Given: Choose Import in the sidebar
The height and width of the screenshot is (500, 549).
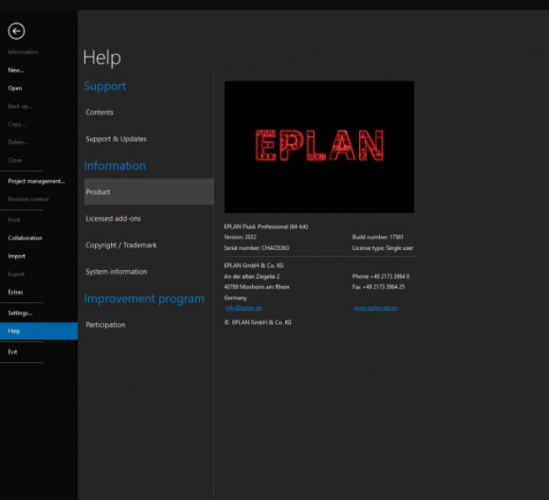Looking at the screenshot, I should point(16,256).
